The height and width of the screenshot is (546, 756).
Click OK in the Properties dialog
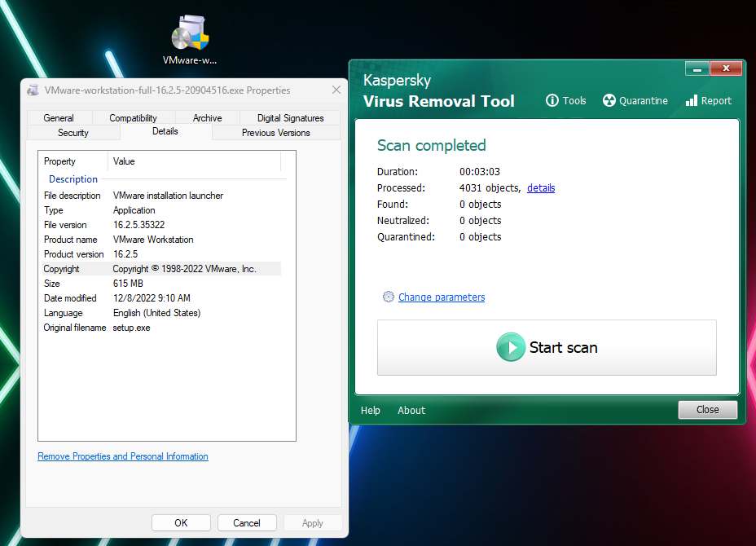click(x=181, y=523)
